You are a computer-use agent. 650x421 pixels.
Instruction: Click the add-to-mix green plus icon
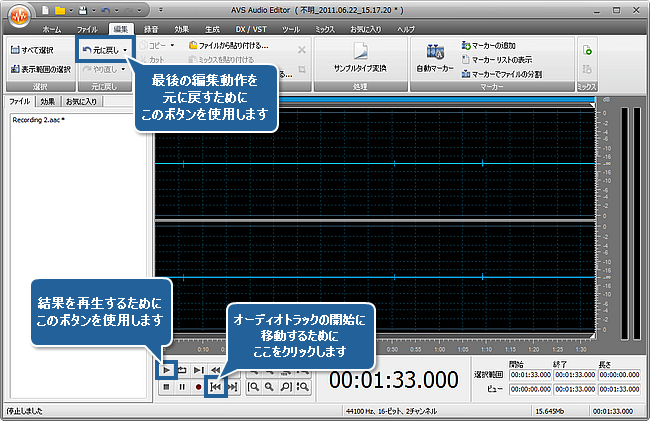587,50
